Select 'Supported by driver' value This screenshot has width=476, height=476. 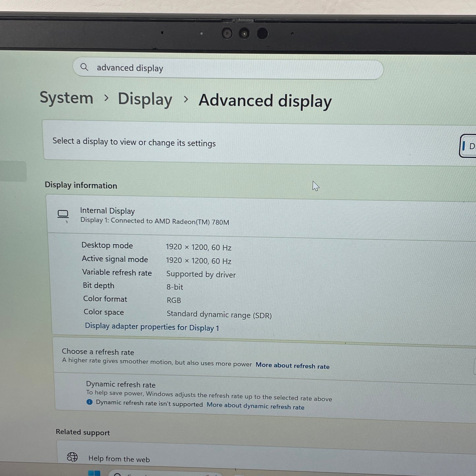201,274
